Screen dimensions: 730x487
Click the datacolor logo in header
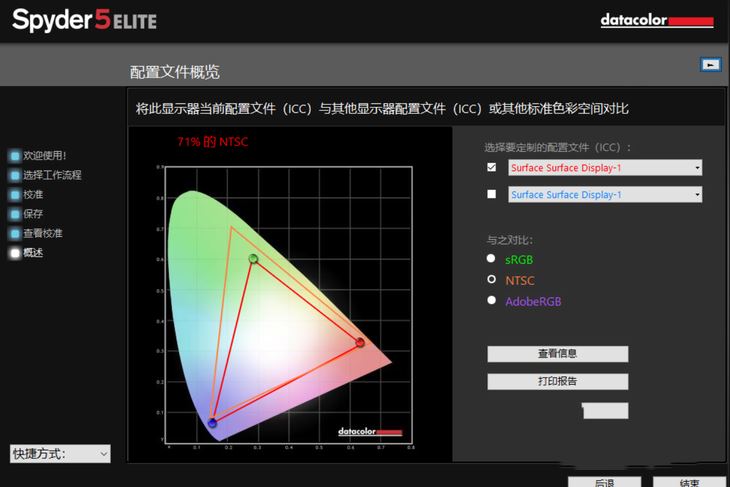pyautogui.click(x=657, y=20)
